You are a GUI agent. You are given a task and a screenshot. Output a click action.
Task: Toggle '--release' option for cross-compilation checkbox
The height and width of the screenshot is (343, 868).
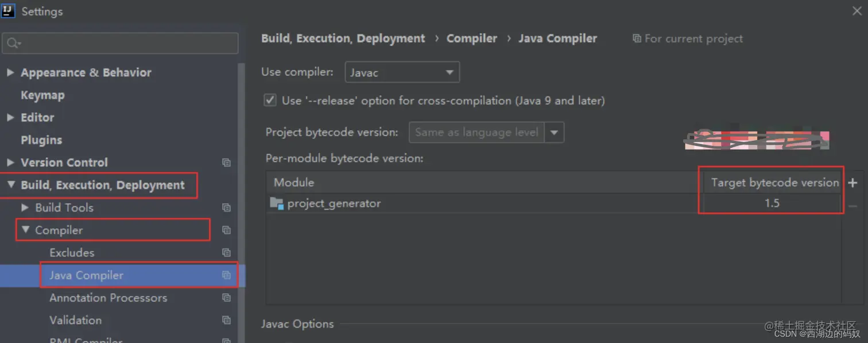point(270,100)
